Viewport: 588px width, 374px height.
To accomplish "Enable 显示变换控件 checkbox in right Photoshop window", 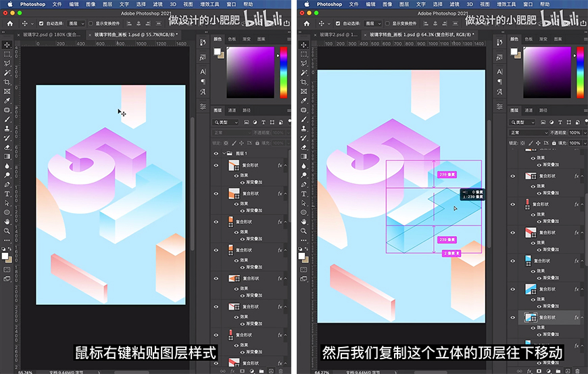I will tap(387, 23).
